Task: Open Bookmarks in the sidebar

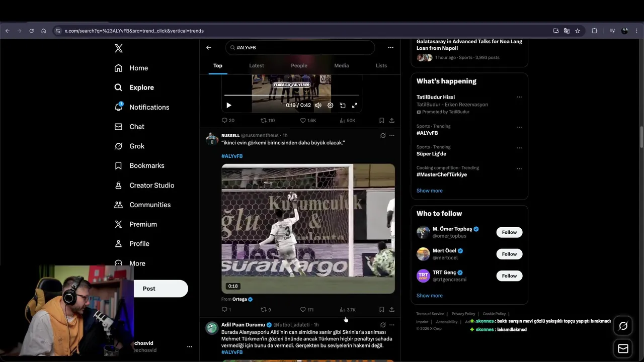Action: pyautogui.click(x=139, y=165)
